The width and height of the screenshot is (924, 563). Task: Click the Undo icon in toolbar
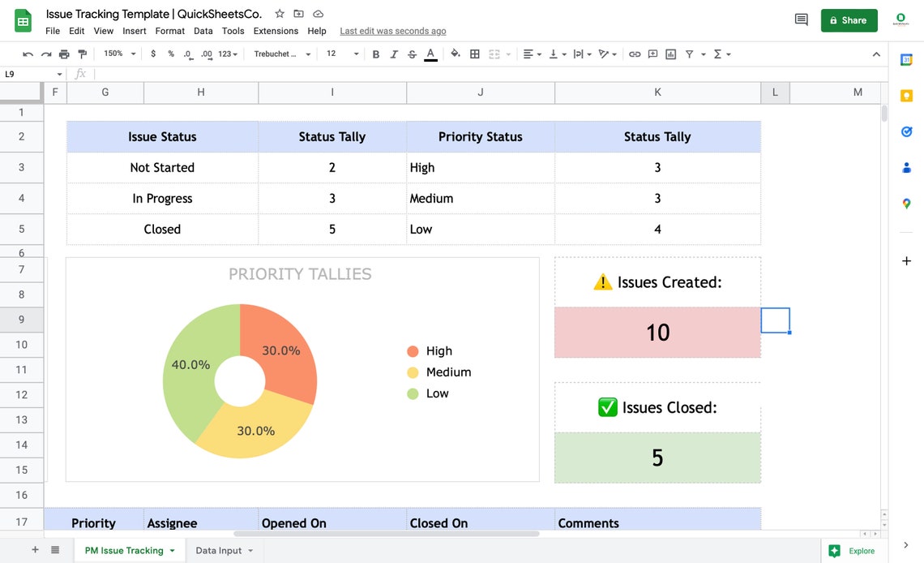click(28, 54)
